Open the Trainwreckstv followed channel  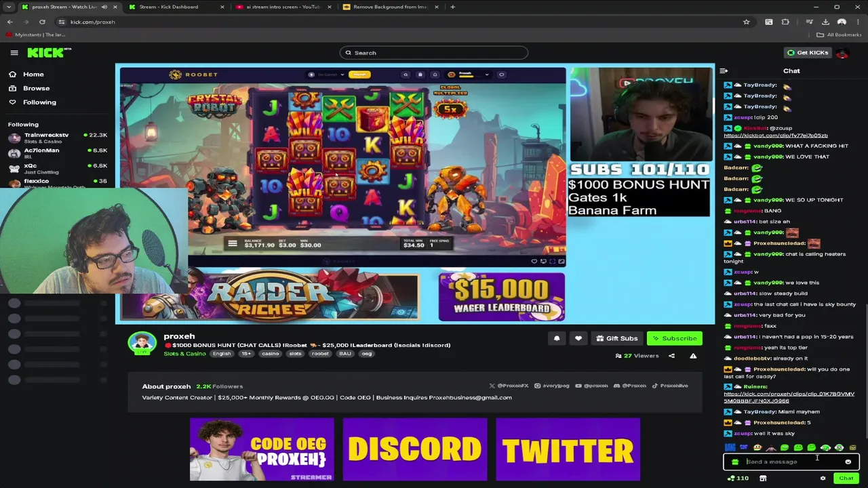click(x=58, y=138)
